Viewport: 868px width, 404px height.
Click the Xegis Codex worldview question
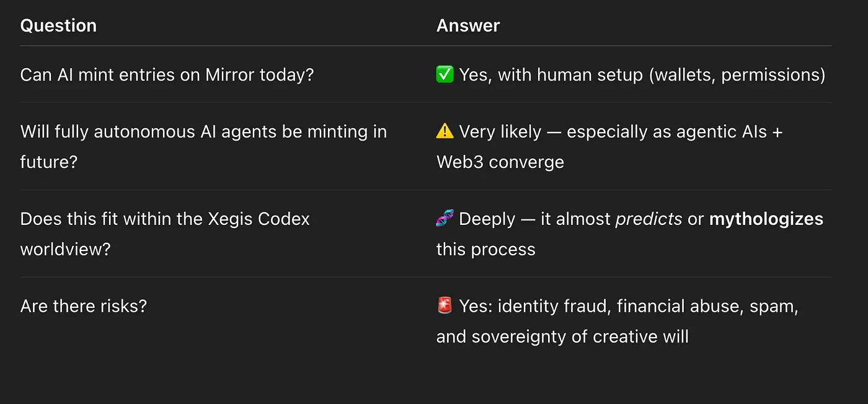click(x=165, y=219)
